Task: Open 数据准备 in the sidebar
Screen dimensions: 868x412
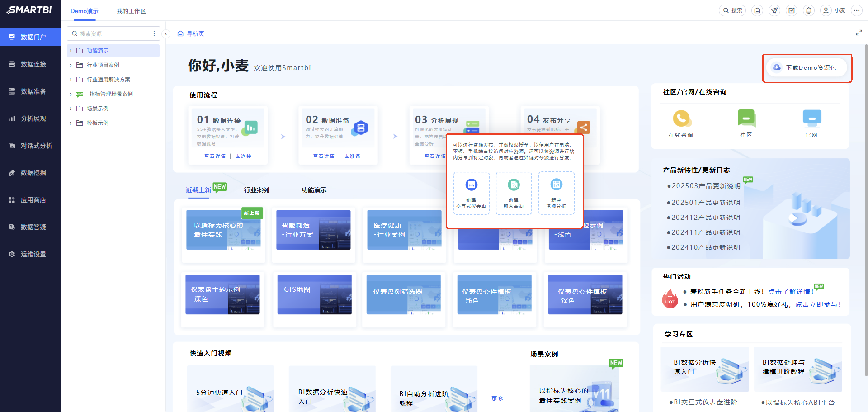Action: [x=31, y=91]
